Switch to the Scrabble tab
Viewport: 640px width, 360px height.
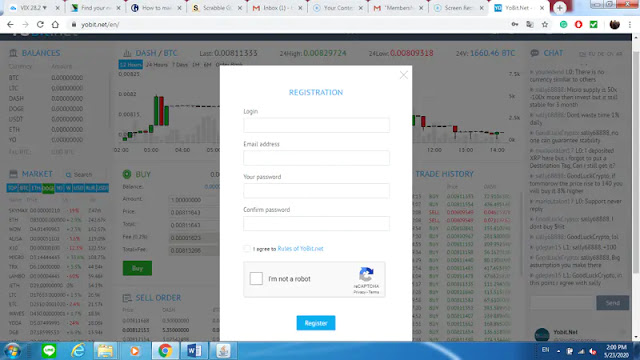tap(216, 8)
